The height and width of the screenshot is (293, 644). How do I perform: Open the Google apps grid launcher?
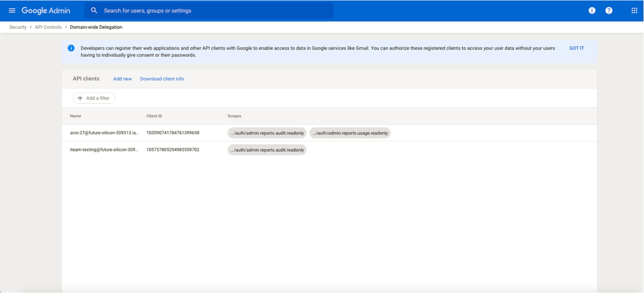634,10
